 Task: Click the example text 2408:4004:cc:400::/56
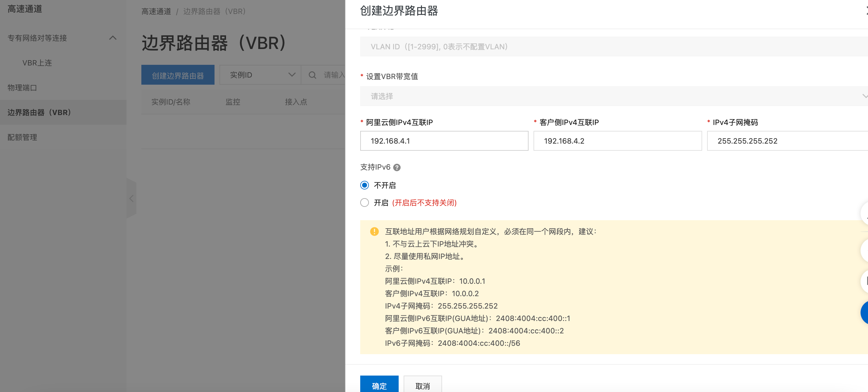[x=479, y=343]
